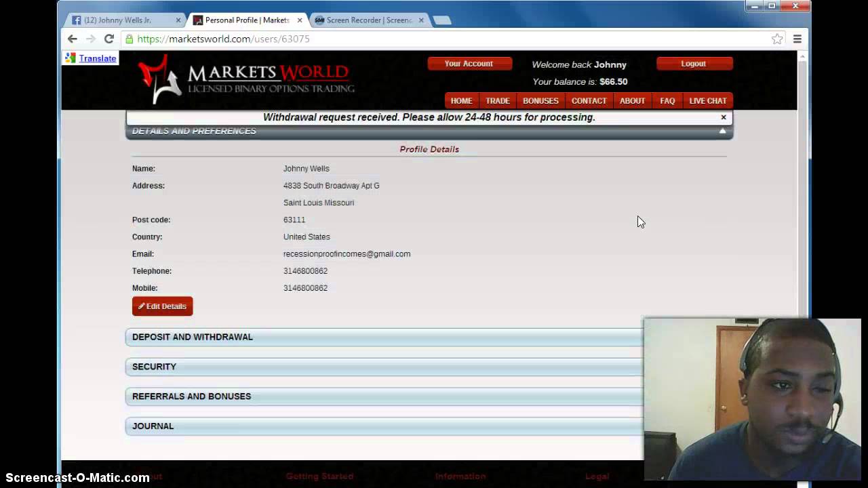The height and width of the screenshot is (488, 868).
Task: Open the TRADE menu item
Action: (498, 101)
